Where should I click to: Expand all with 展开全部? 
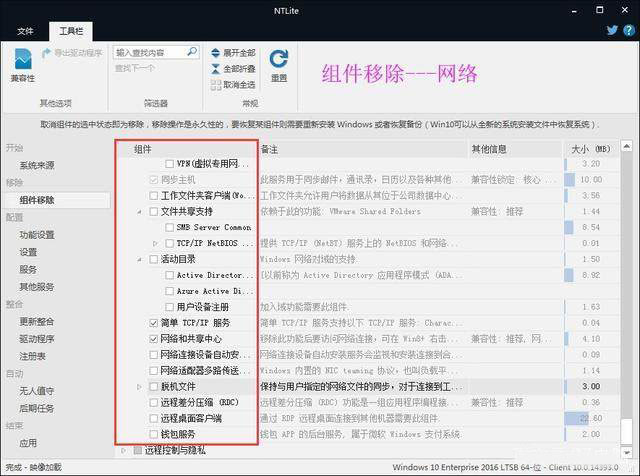pos(233,53)
